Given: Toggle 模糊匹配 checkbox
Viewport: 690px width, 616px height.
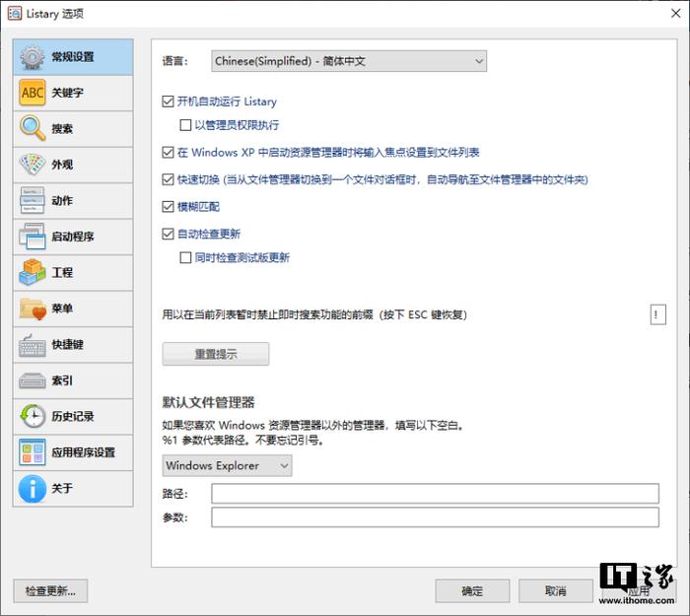Looking at the screenshot, I should click(x=168, y=207).
